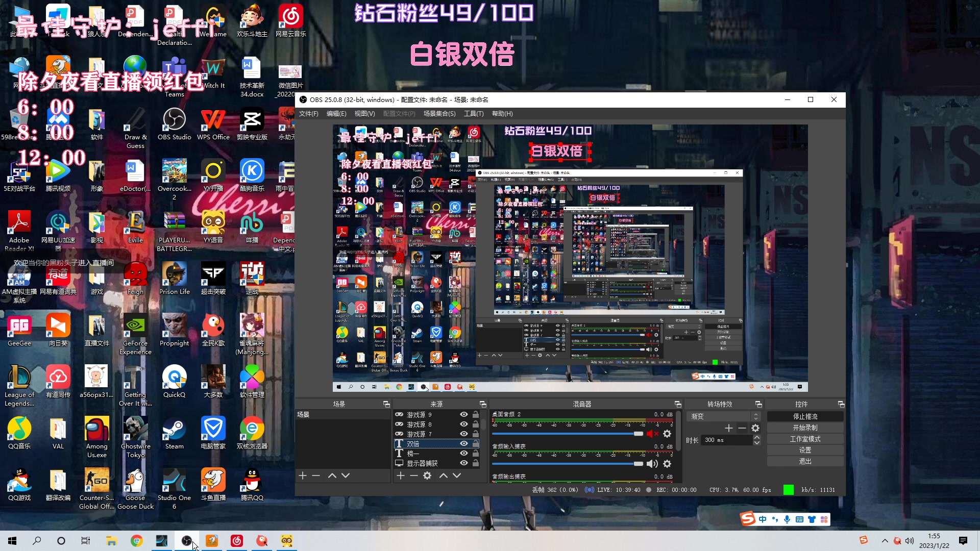The image size is (980, 551).
Task: Open the 工具(T) menu
Action: pos(473,114)
